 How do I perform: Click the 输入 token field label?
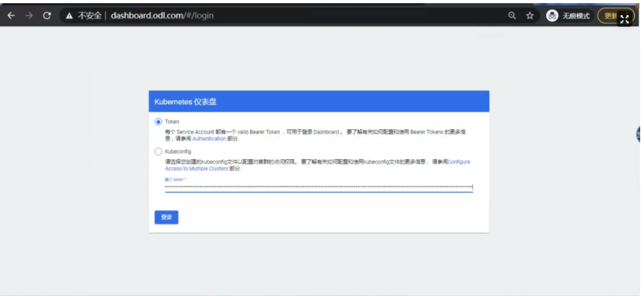[176, 180]
